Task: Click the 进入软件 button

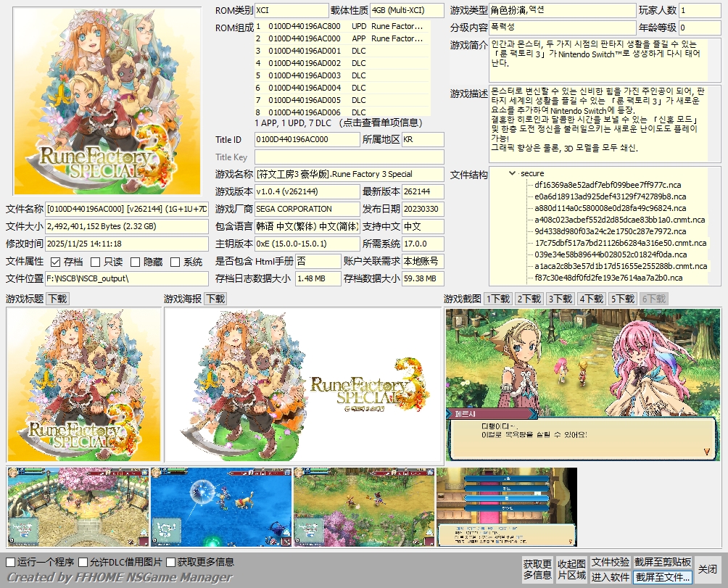Action: point(610,577)
